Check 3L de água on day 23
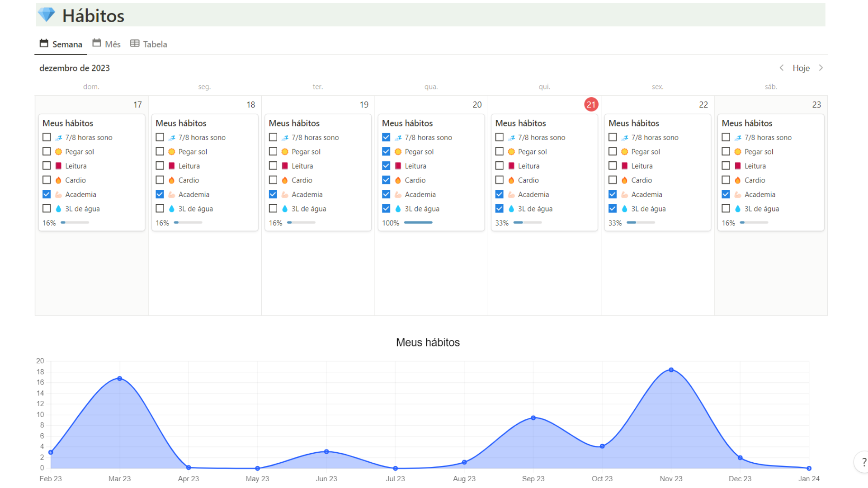Screen dimensions: 868x488 click(x=726, y=208)
